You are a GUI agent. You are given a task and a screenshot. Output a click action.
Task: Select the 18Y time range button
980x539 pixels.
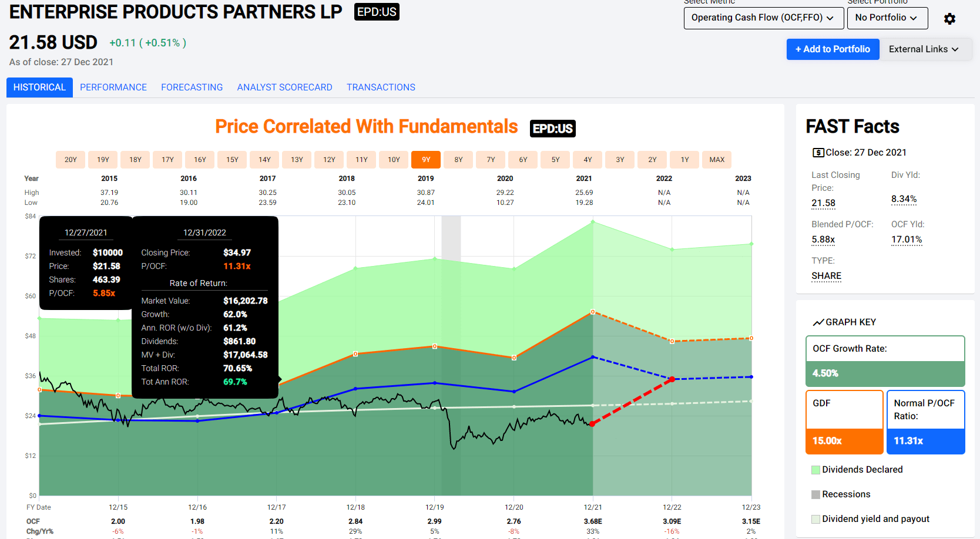(x=135, y=160)
